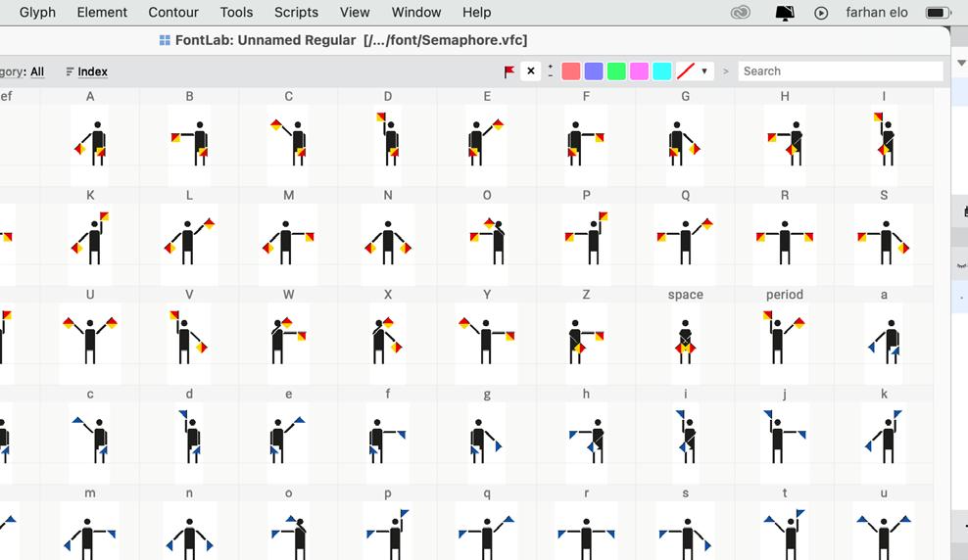Select the red color swatch

tap(571, 71)
